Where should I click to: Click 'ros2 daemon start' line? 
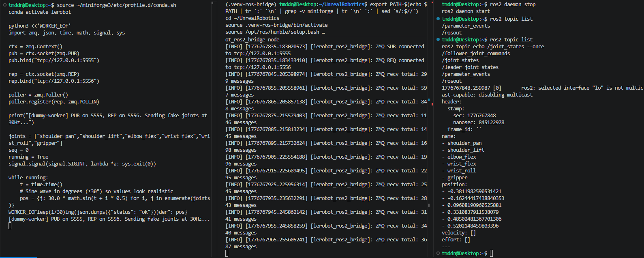tap(466, 11)
